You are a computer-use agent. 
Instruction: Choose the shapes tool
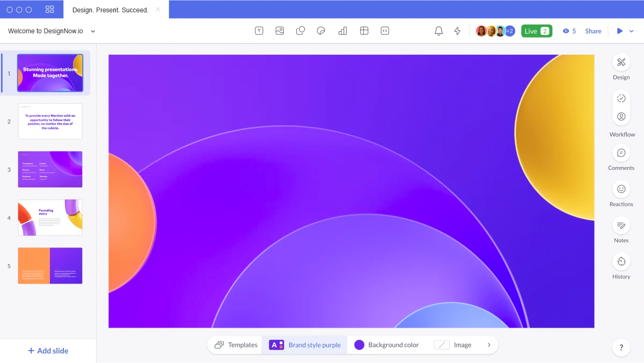point(301,31)
